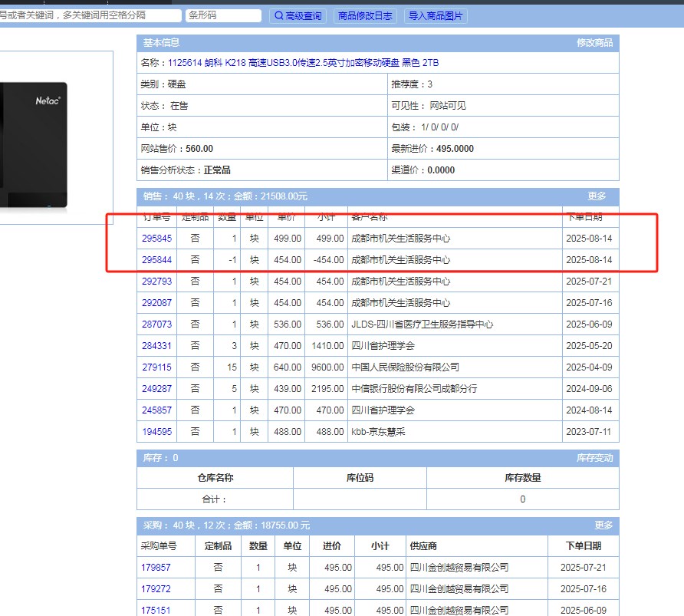Click 更多 in the 销售 section header
The height and width of the screenshot is (616, 684).
(x=597, y=196)
